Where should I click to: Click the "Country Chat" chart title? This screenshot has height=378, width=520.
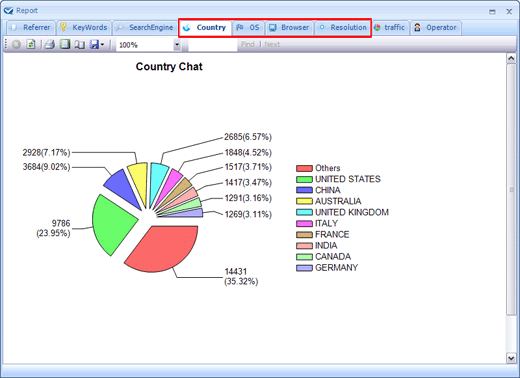click(x=169, y=67)
